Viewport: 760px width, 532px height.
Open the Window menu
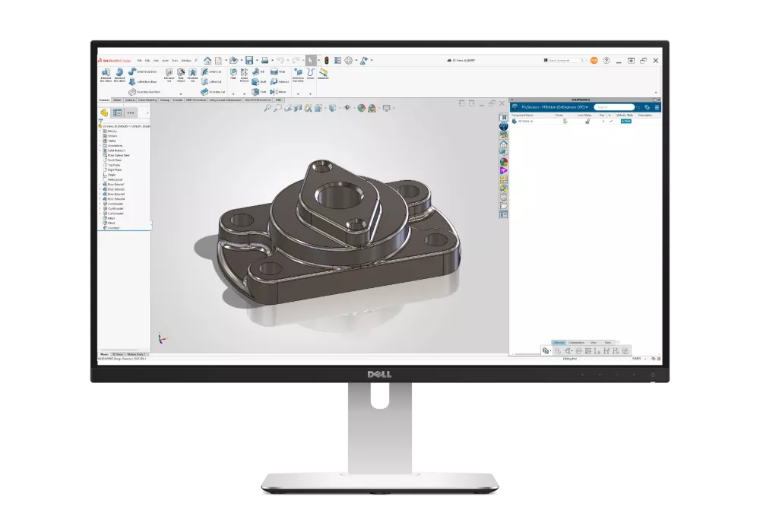point(186,61)
